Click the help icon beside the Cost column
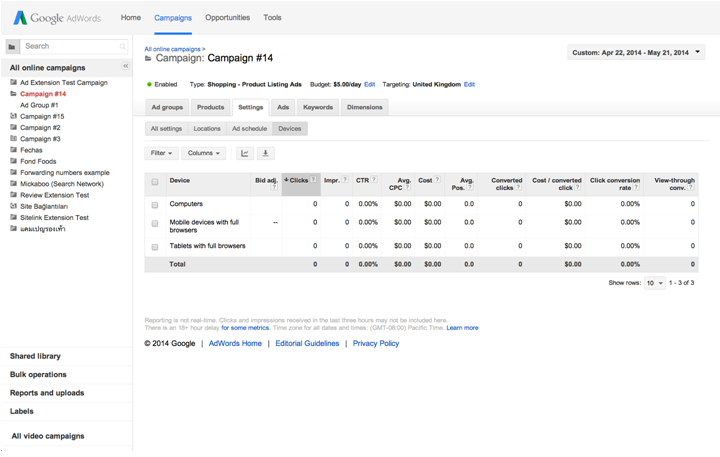The image size is (720, 457). (x=438, y=180)
